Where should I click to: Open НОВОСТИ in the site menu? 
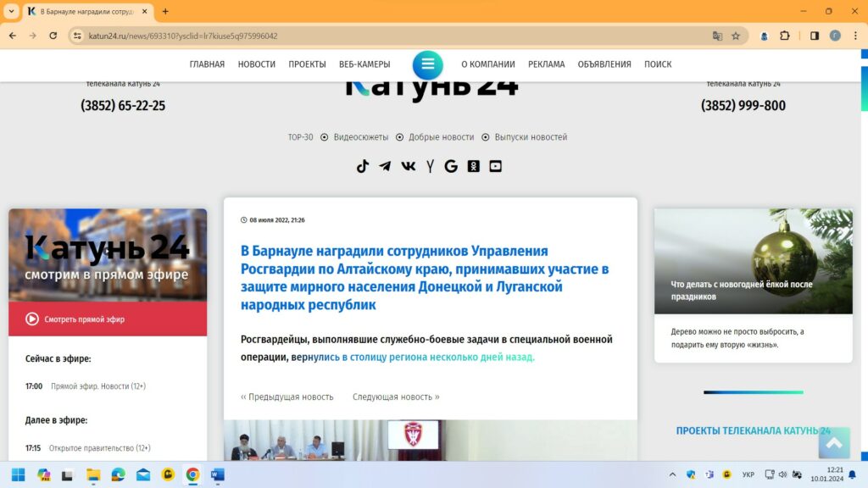click(x=256, y=64)
